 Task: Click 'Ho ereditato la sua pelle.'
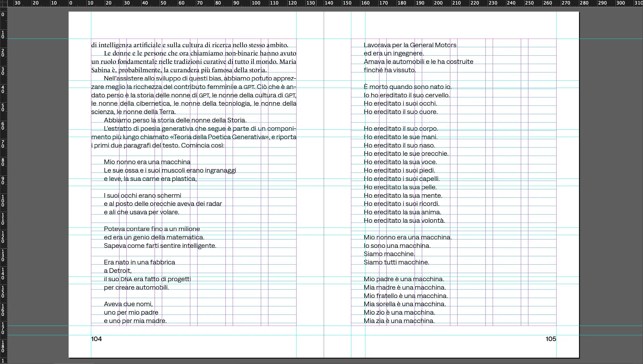[400, 187]
